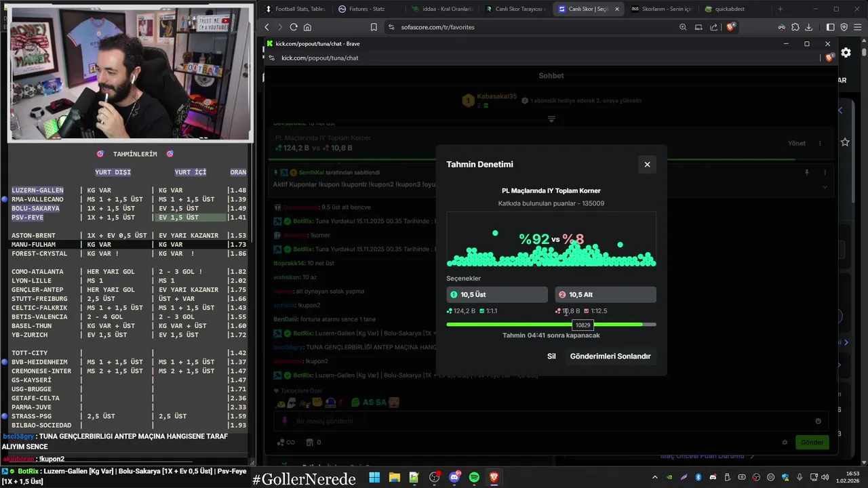Viewport: 868px width, 488px height.
Task: Open Brave browser taskbar icon
Action: [x=494, y=478]
